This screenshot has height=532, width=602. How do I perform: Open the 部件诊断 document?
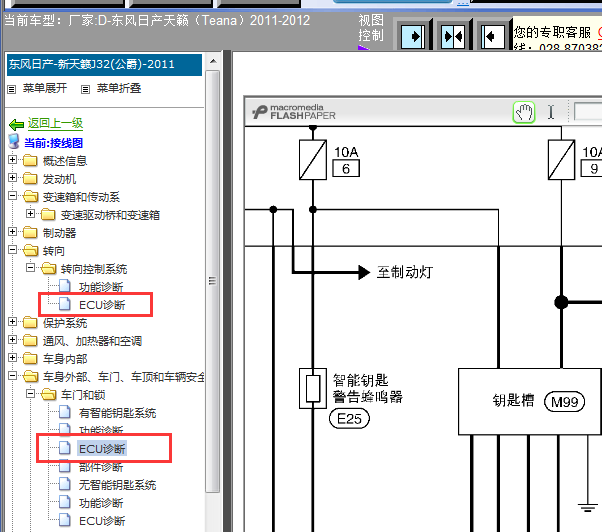click(x=101, y=467)
